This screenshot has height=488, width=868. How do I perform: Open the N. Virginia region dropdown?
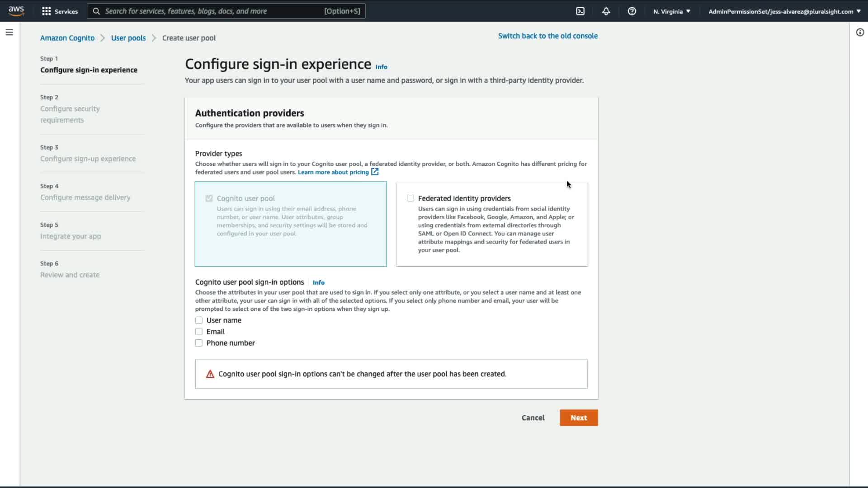click(671, 11)
